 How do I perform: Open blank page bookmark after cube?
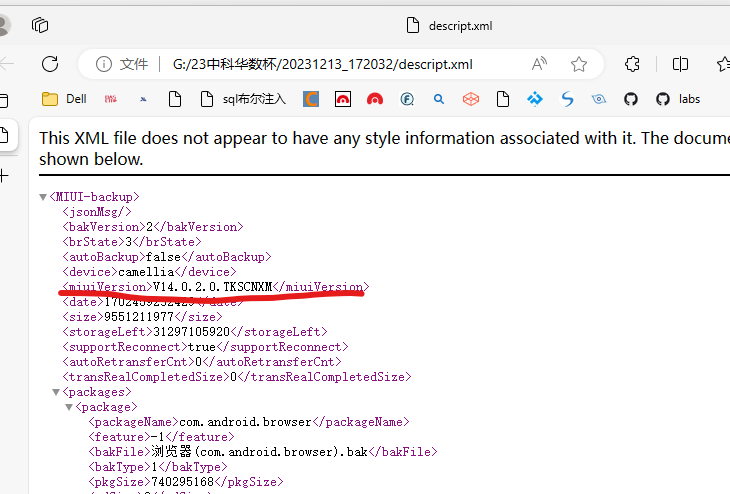coord(503,99)
